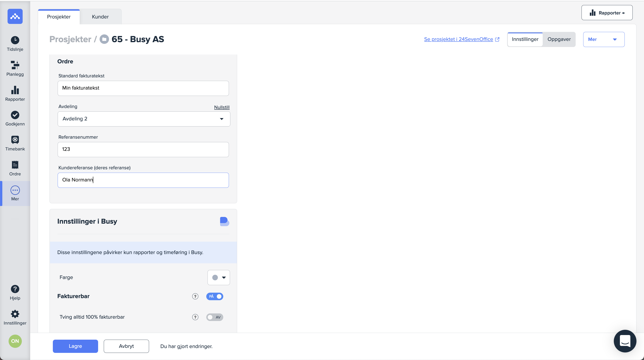Screen dimensions: 644x360
Task: Click the Standard fakturatekst input field
Action: 143,88
